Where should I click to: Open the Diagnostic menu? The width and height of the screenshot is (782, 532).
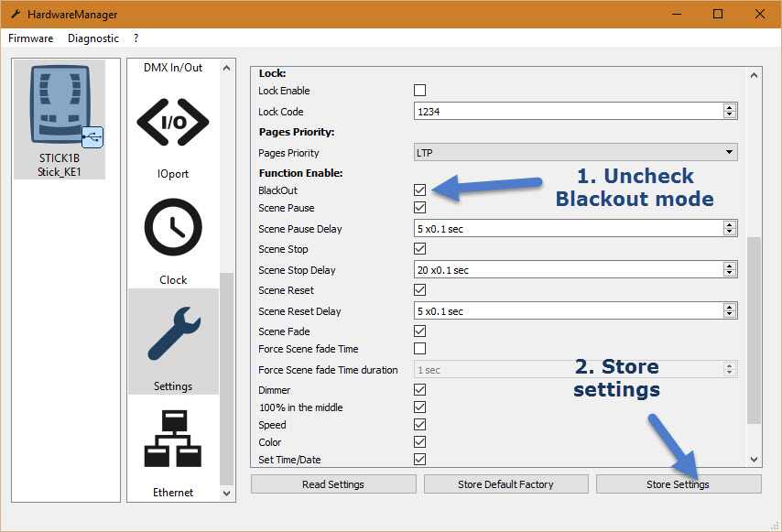tap(93, 38)
